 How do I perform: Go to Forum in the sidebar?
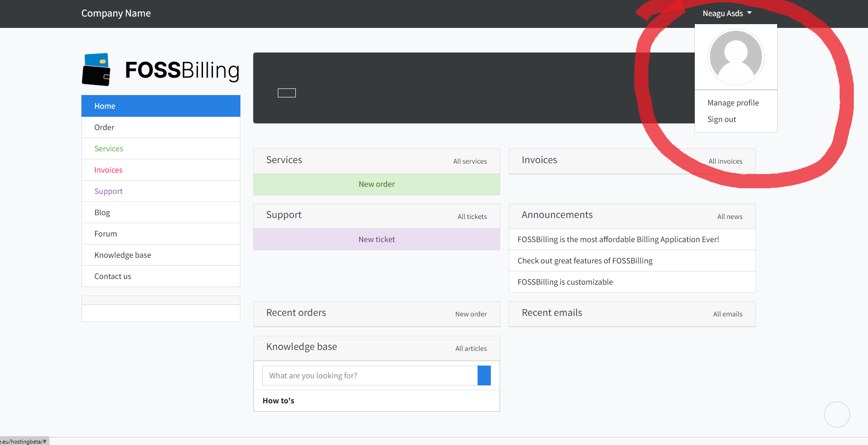(x=161, y=234)
